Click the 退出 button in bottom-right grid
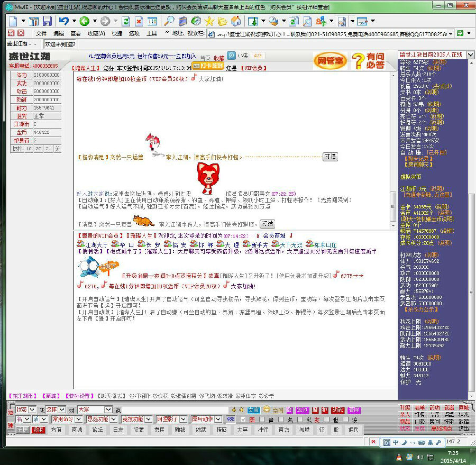The image size is (476, 465). tap(463, 428)
